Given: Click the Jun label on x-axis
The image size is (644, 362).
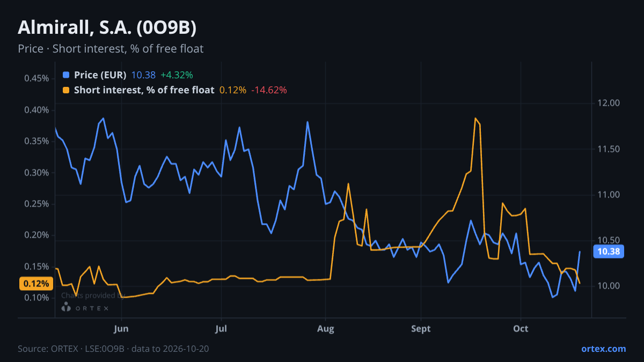Looking at the screenshot, I should 122,329.
